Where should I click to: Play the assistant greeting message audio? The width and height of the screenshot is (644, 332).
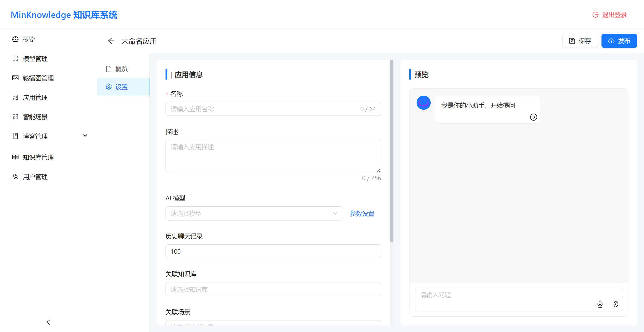coord(533,117)
